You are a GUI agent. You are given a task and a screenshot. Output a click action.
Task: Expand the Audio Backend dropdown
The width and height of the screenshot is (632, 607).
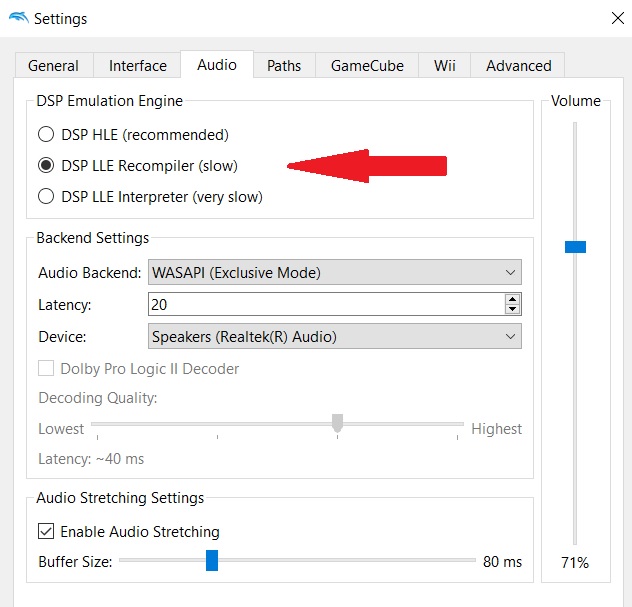(334, 272)
